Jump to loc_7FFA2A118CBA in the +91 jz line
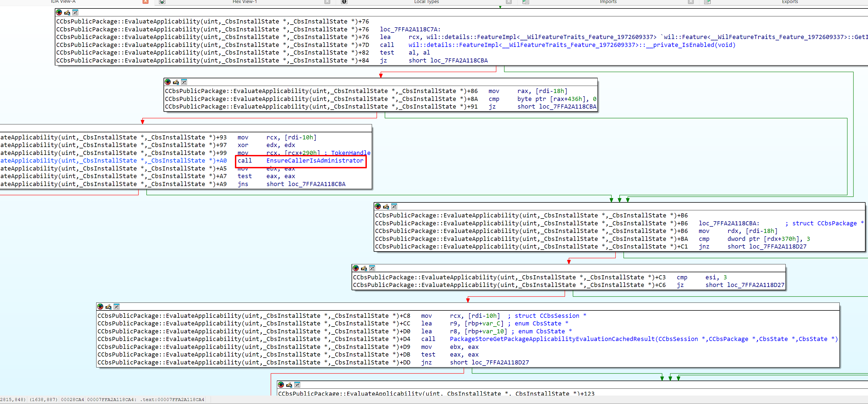868x404 pixels. [x=567, y=107]
